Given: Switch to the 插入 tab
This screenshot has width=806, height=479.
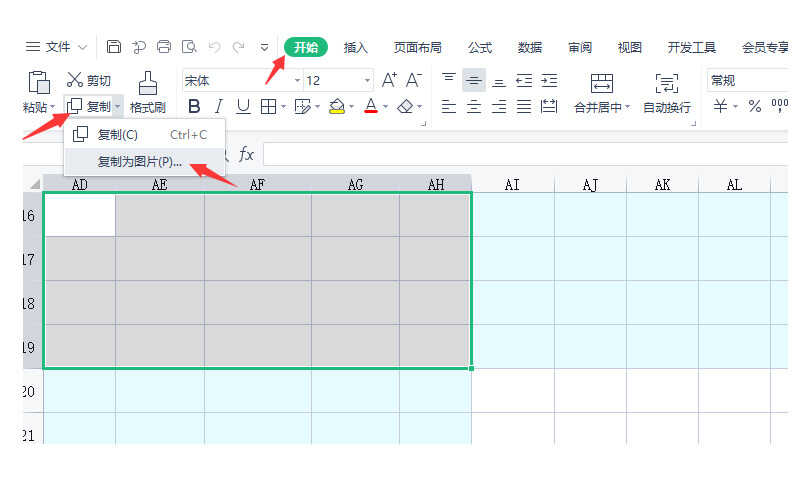Looking at the screenshot, I should pos(355,47).
